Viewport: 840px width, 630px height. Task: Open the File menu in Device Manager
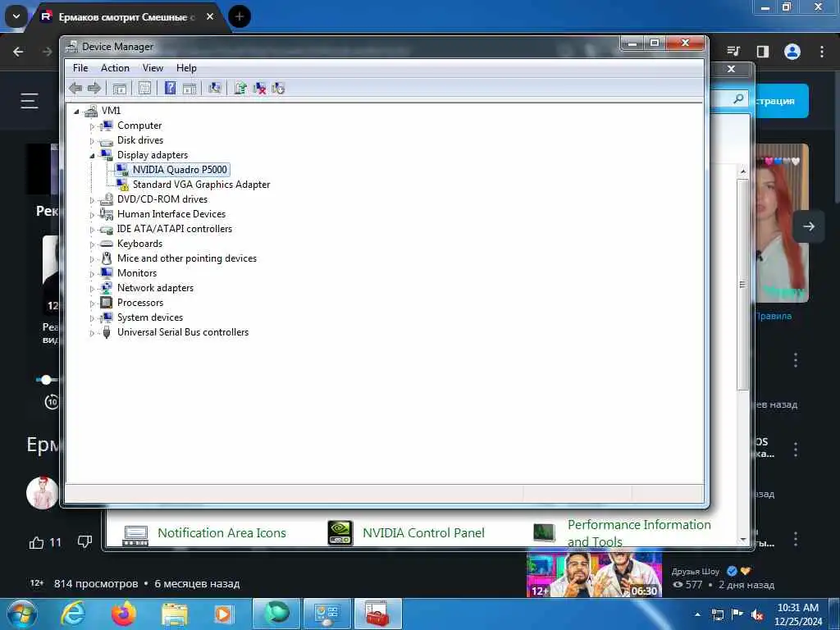80,68
